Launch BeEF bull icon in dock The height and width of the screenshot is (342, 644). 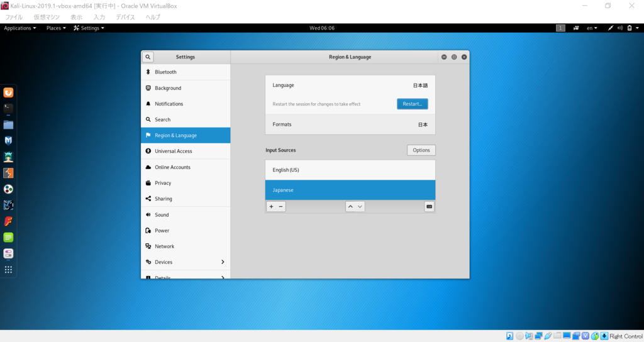[x=8, y=205]
